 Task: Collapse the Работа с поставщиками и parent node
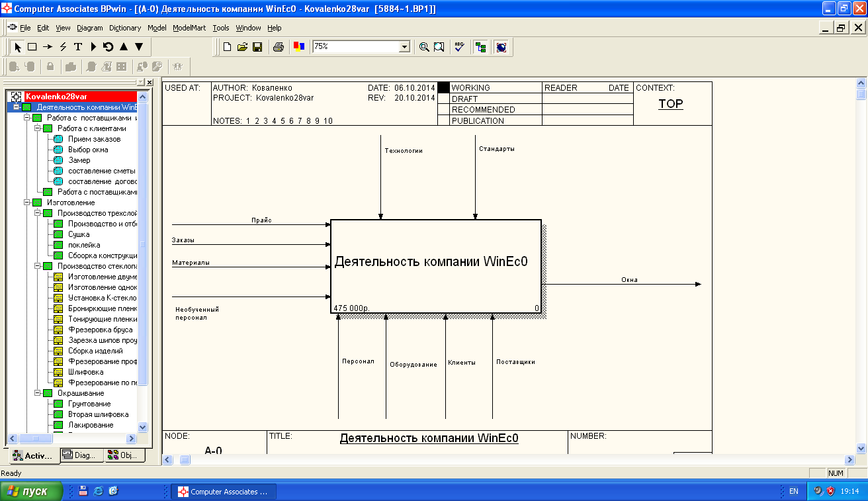coord(27,118)
